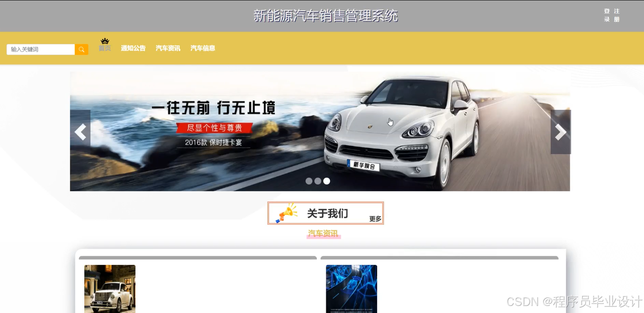Open the 汽车信息 menu item
Image resolution: width=644 pixels, height=313 pixels.
click(203, 49)
